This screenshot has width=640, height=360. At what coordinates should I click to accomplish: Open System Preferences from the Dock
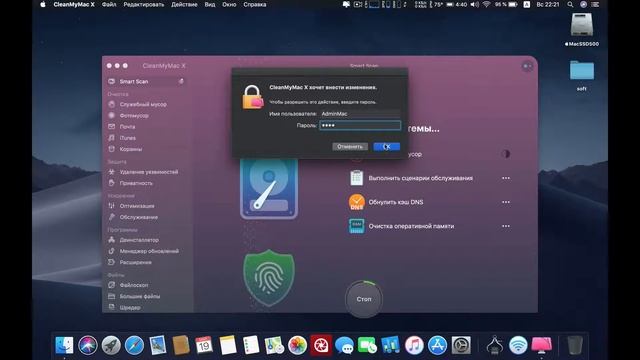(461, 345)
